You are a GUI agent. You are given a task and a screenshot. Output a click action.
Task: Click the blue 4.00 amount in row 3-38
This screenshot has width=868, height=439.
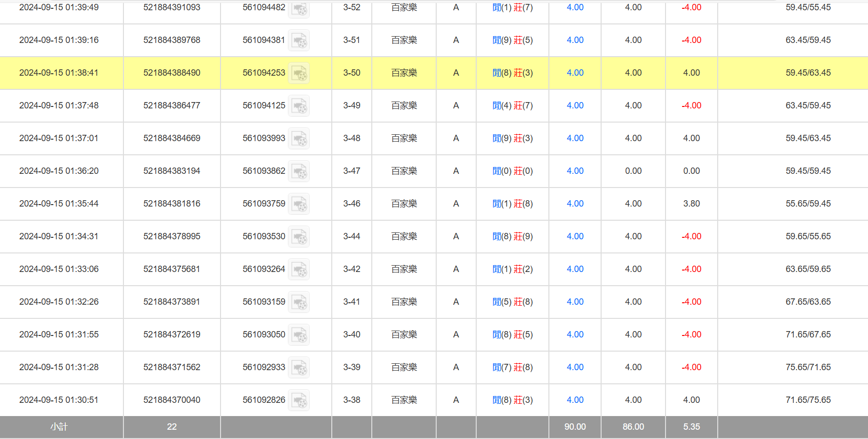click(575, 400)
